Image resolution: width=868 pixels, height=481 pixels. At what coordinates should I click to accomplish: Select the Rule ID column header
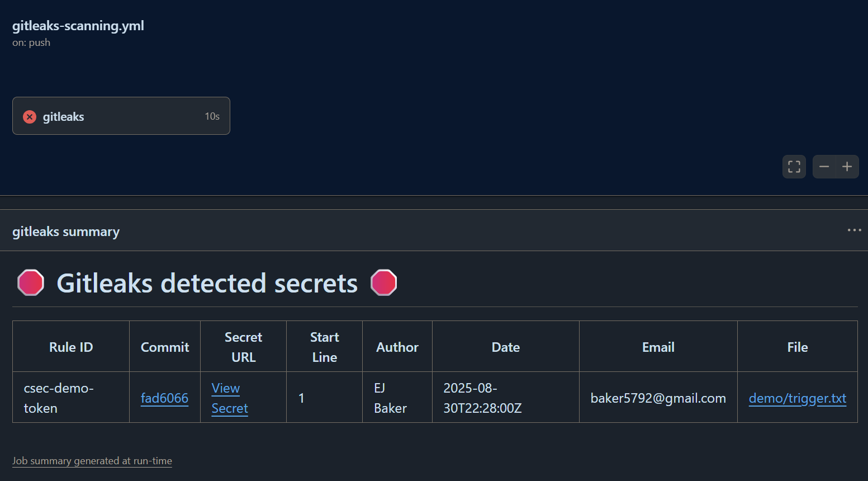(x=70, y=347)
